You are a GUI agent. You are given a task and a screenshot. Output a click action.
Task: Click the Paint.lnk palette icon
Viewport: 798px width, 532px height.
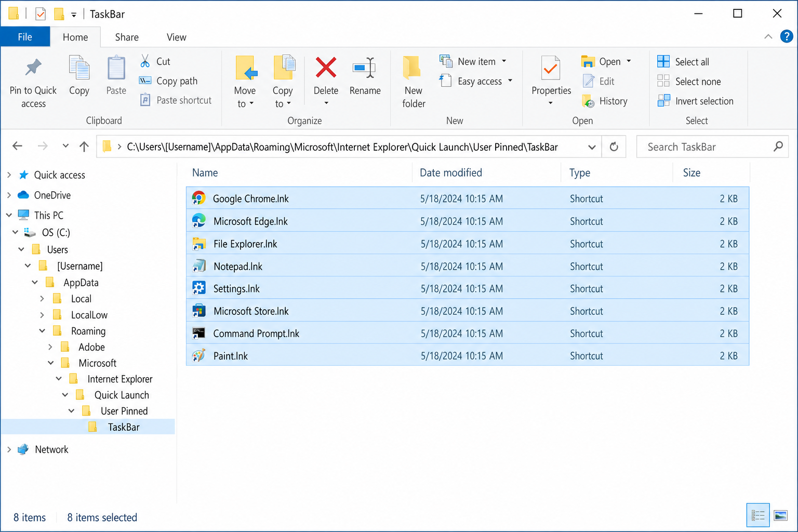point(198,355)
